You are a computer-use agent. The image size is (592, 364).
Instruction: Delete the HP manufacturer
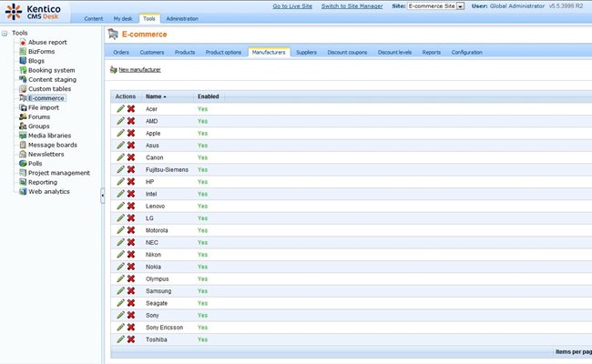tap(131, 182)
